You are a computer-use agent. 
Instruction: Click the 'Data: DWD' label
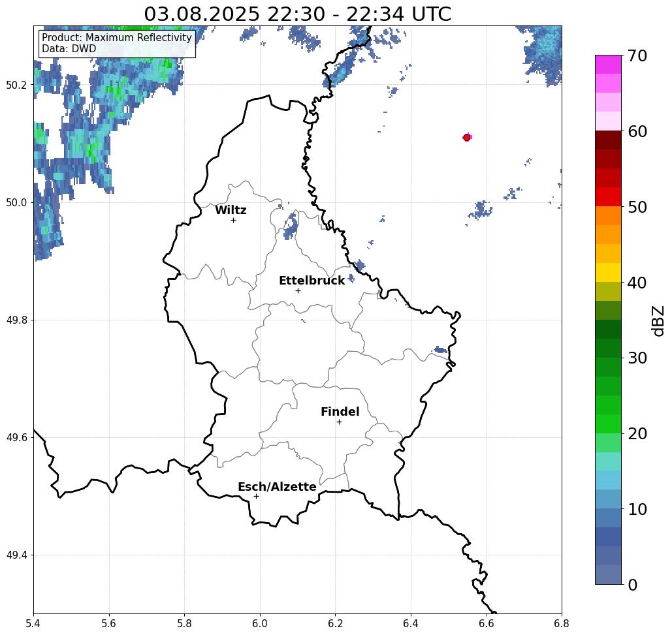(69, 49)
